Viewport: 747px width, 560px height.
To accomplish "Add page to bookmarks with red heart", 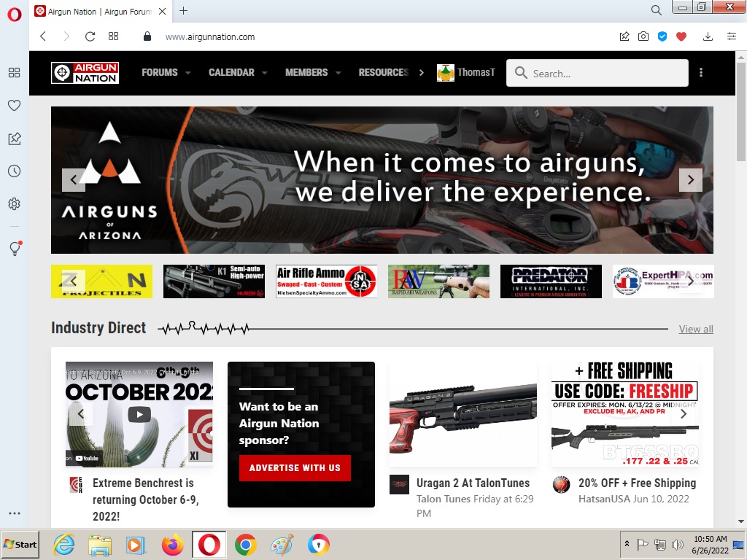I will [x=681, y=36].
